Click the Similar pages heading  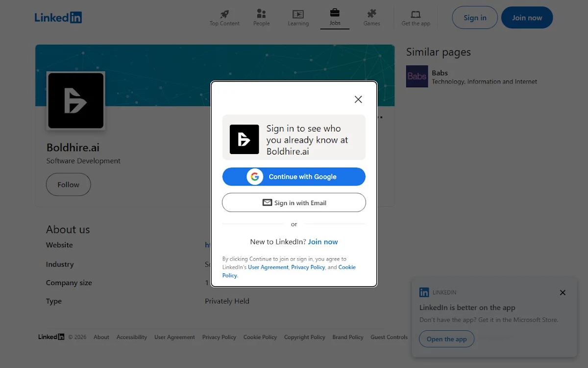click(439, 52)
